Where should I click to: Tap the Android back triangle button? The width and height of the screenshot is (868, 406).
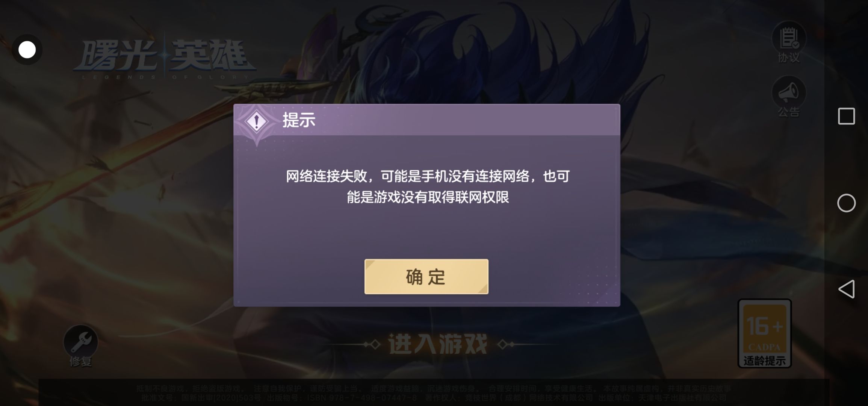tap(846, 289)
